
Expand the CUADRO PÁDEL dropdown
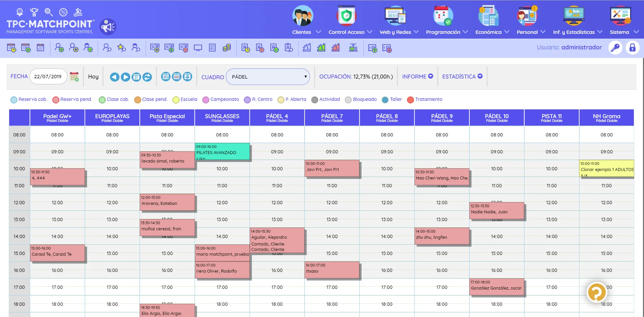coord(268,77)
